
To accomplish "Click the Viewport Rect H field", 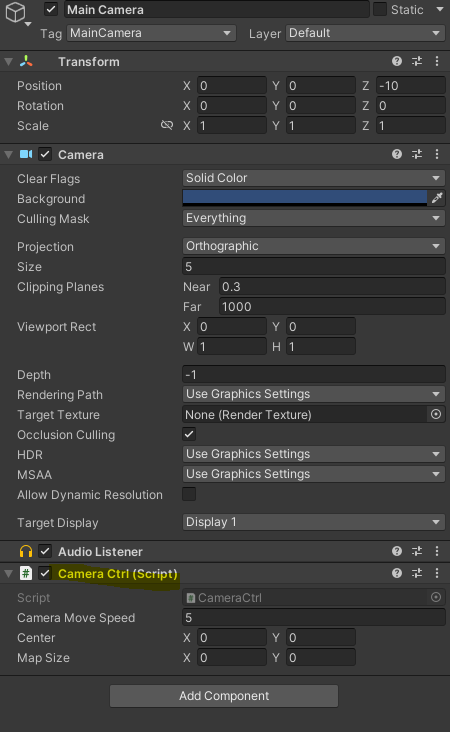I will coord(321,347).
